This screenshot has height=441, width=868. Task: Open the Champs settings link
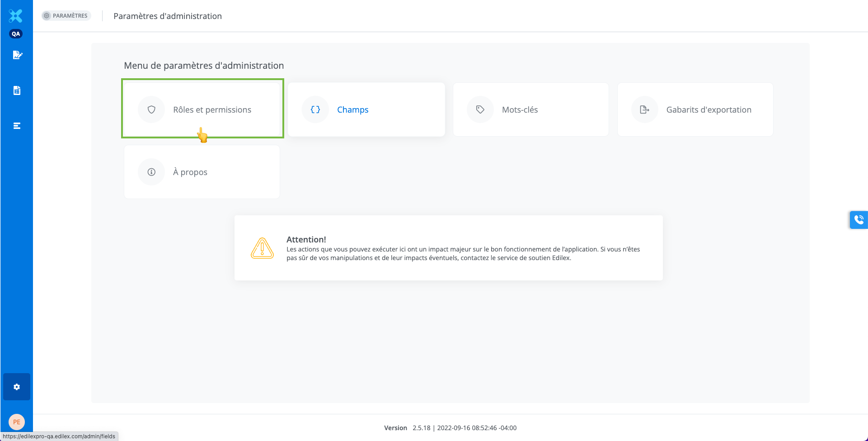coord(352,110)
